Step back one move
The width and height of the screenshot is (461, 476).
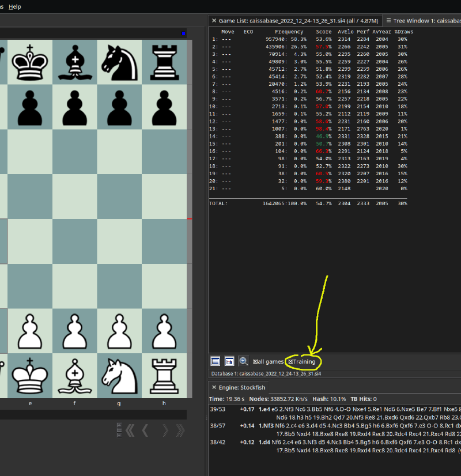(146, 430)
